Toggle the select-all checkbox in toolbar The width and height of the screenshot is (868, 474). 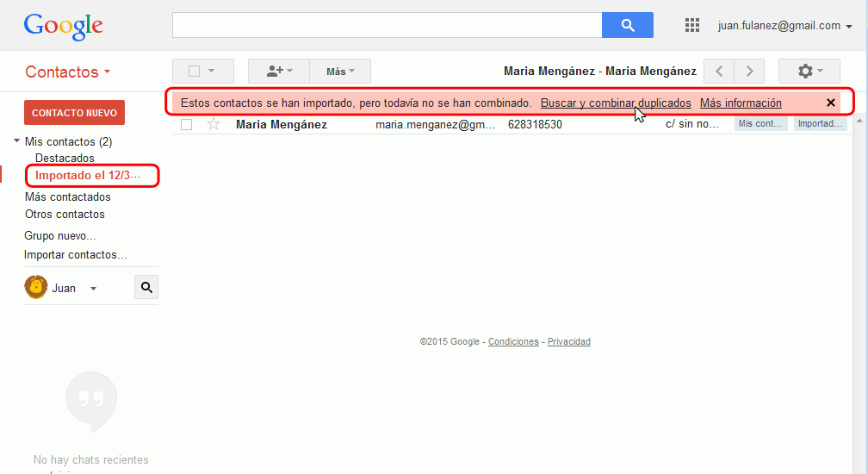(194, 71)
